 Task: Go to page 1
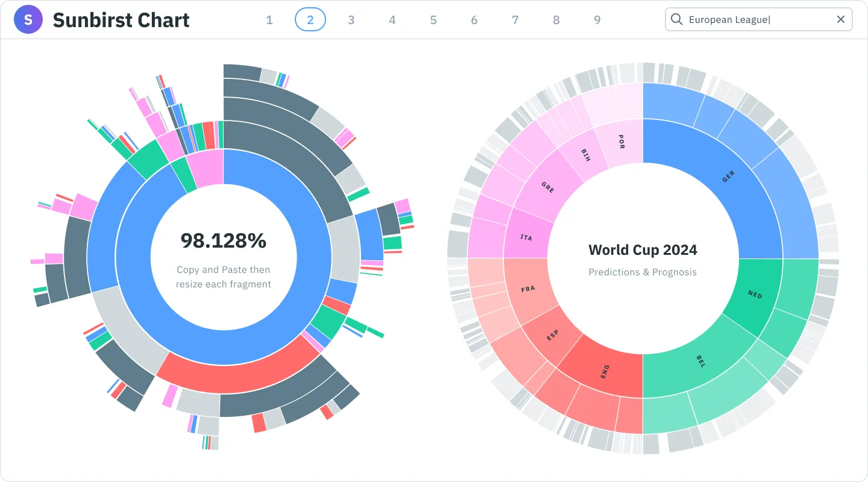[269, 20]
